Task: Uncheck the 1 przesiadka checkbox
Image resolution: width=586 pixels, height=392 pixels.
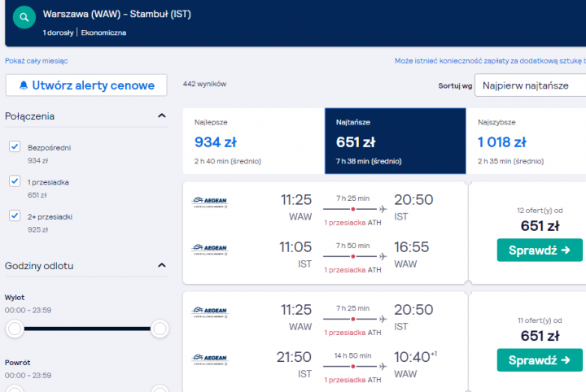Action: [x=15, y=181]
